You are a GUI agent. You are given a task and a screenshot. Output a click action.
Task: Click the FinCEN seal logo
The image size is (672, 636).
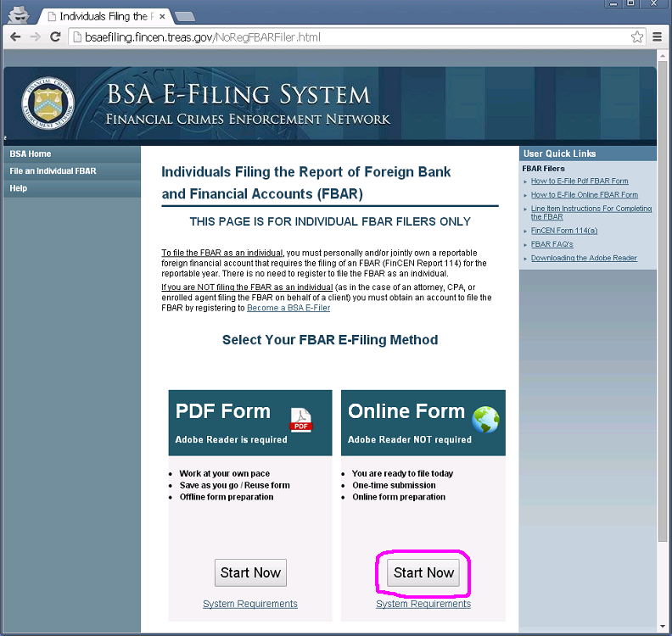coord(48,103)
